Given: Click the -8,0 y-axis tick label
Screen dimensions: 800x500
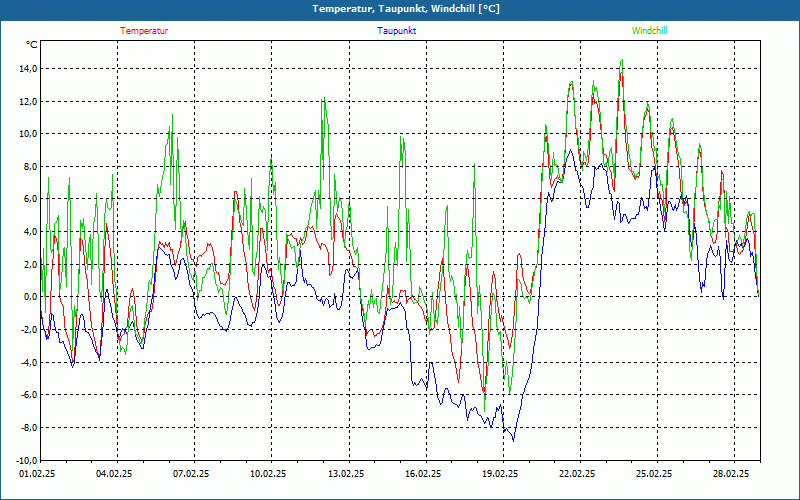Looking at the screenshot, I should (27, 428).
